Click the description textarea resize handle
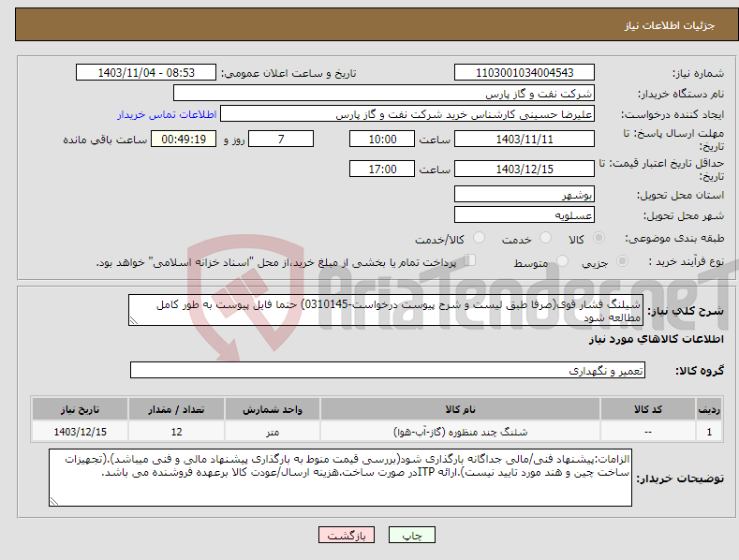 pyautogui.click(x=134, y=320)
